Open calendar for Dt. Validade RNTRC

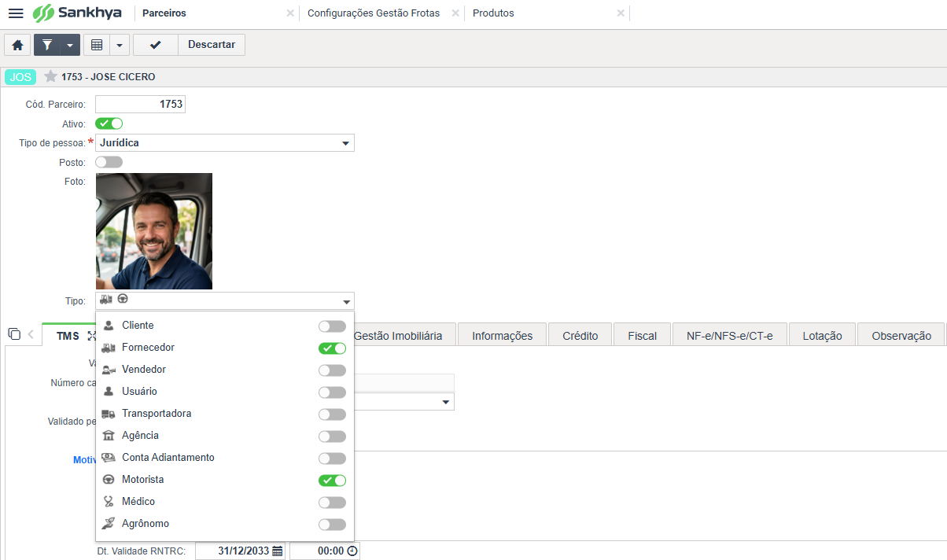278,551
